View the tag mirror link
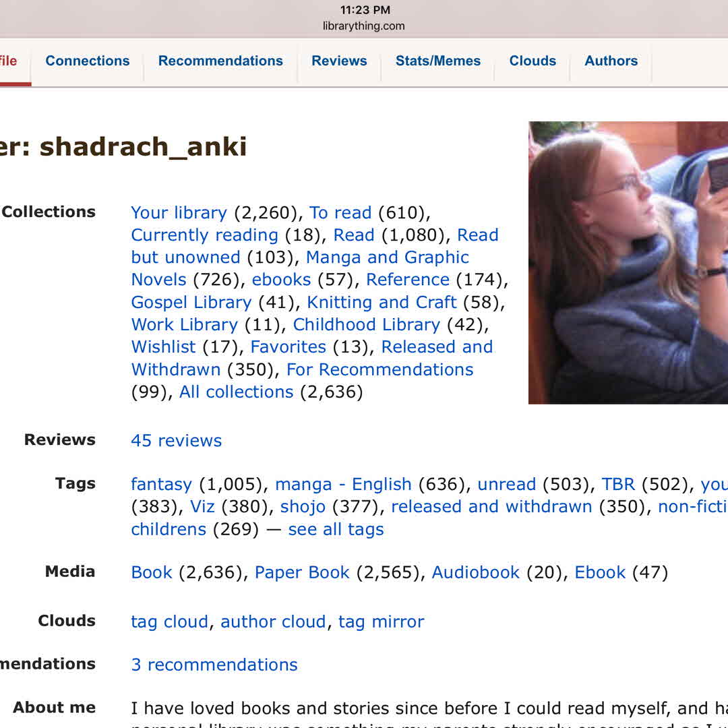Image resolution: width=728 pixels, height=728 pixels. pyautogui.click(x=381, y=622)
